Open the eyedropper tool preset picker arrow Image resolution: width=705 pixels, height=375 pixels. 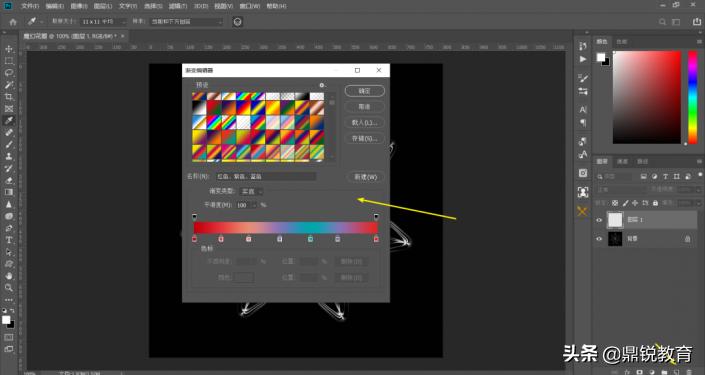41,22
